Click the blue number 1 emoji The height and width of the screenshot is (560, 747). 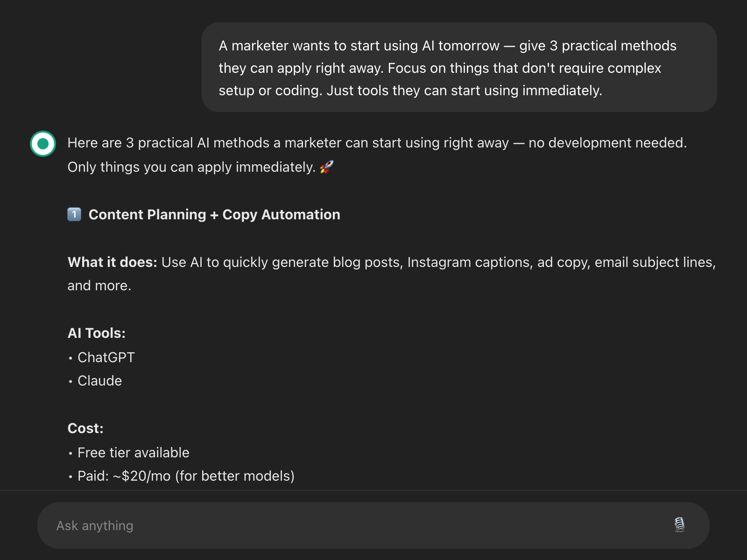(74, 214)
